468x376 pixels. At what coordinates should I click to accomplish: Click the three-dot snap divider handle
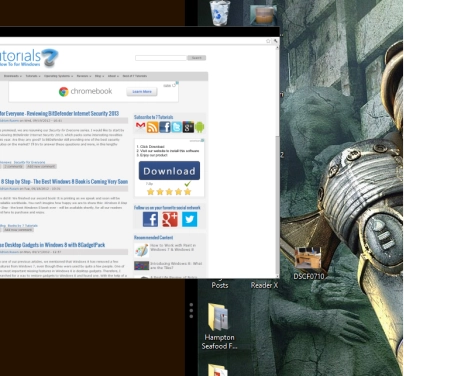[191, 310]
